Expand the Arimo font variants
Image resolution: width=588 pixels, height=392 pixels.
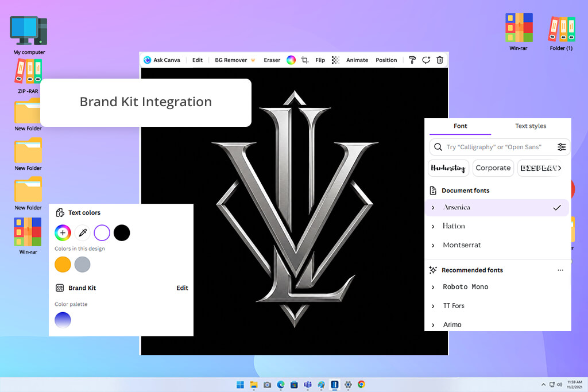click(x=433, y=325)
